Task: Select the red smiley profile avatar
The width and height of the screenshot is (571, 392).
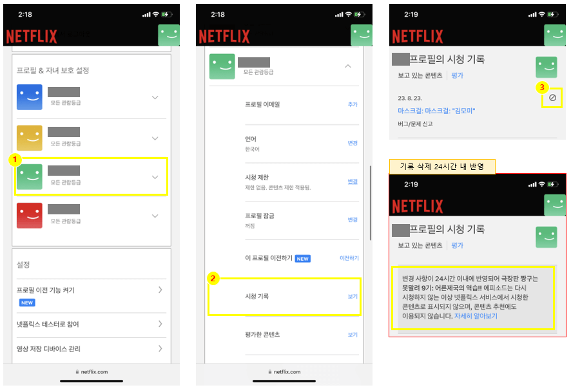Action: coord(30,216)
